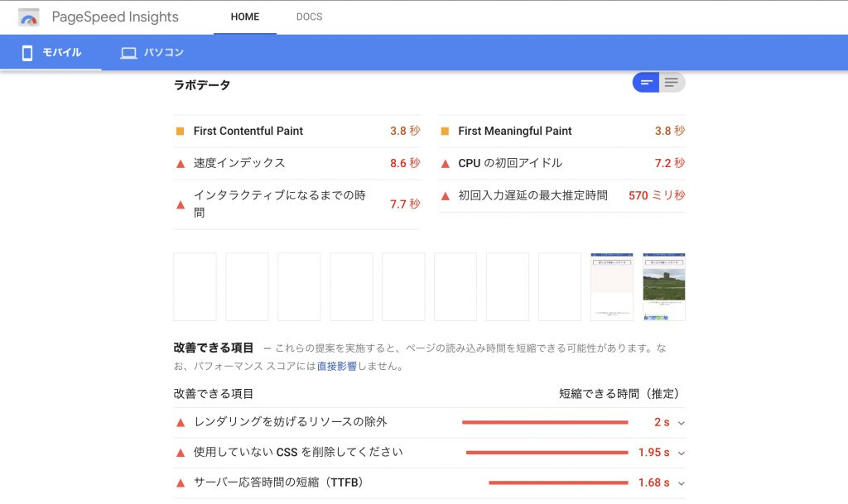Click the PageSpeed Insights title text

coord(115,17)
